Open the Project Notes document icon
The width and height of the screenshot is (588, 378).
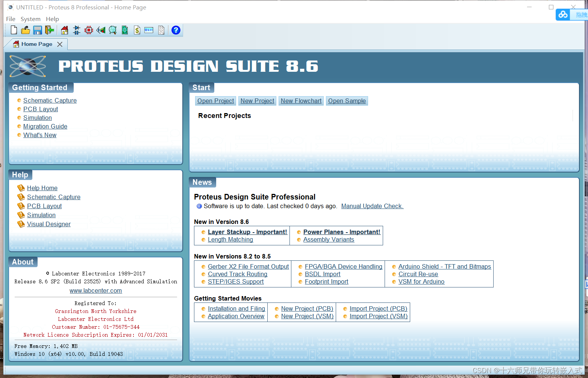point(161,30)
